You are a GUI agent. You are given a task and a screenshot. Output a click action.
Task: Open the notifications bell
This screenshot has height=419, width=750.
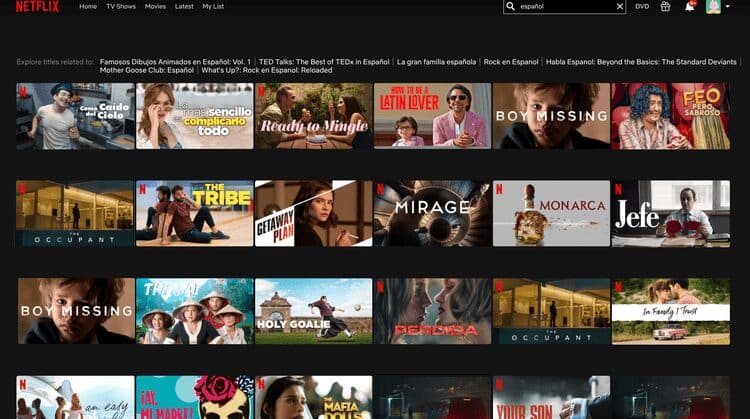690,6
